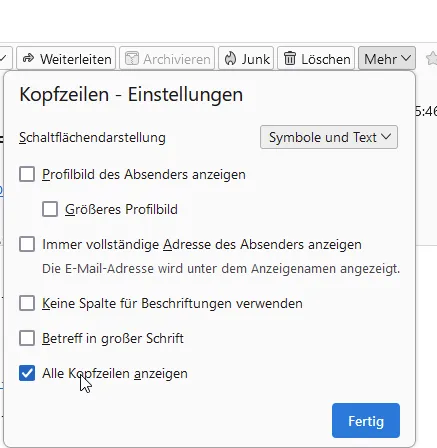Image resolution: width=437 pixels, height=448 pixels.
Task: Check 'Immer vollständige Adresse des Absenders anzeigen'
Action: (x=27, y=244)
